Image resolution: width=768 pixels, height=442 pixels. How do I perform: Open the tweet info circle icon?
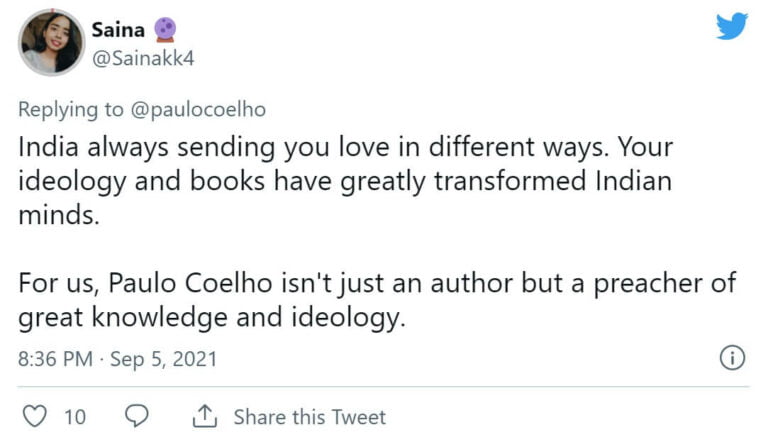(x=732, y=358)
